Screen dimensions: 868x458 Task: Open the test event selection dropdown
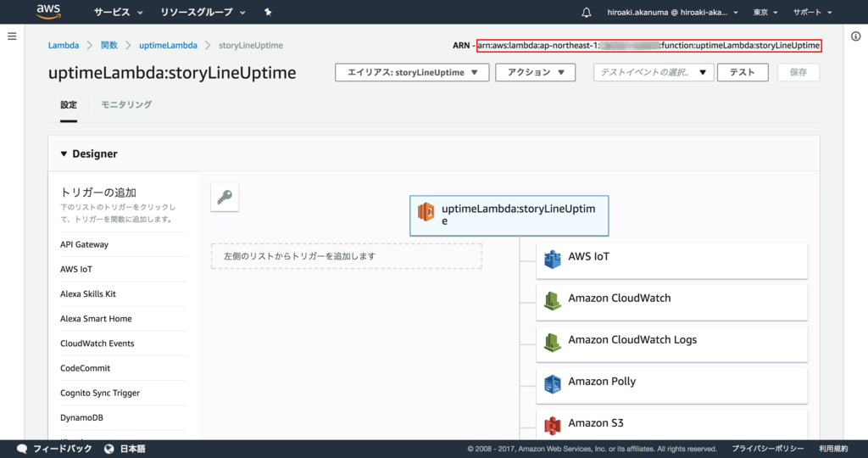point(654,73)
